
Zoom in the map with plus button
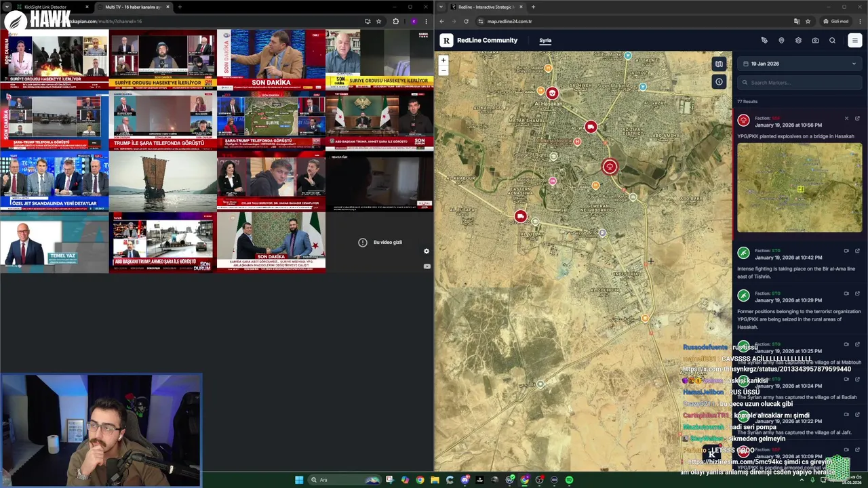pos(443,60)
